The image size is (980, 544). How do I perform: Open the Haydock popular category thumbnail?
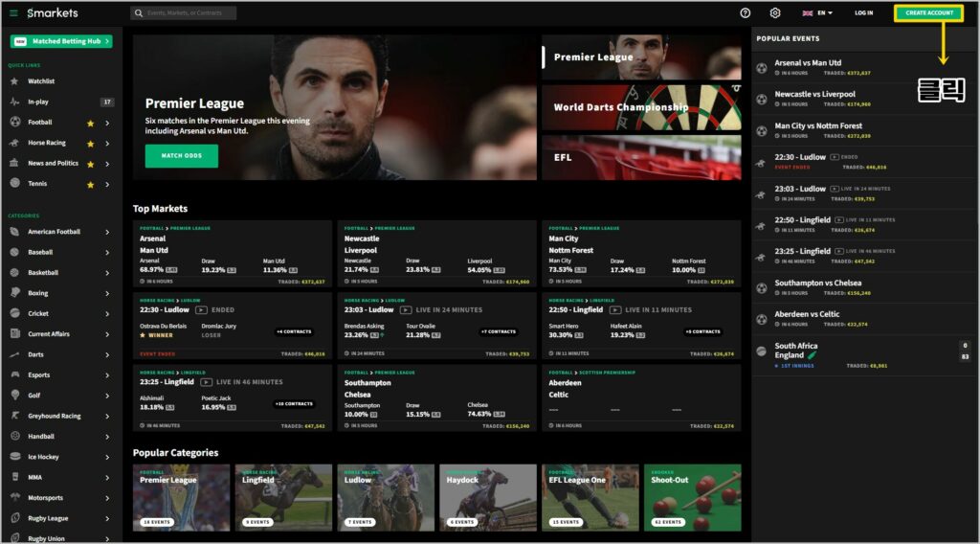tap(488, 498)
